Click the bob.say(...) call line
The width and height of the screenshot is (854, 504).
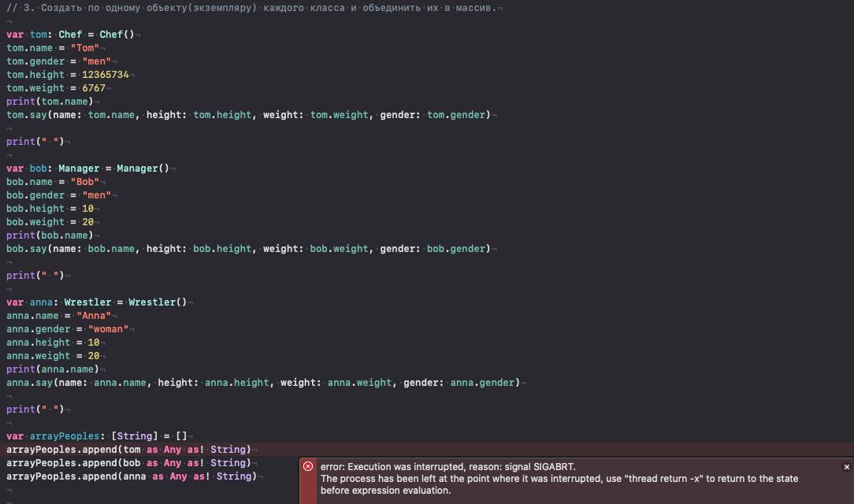(248, 249)
